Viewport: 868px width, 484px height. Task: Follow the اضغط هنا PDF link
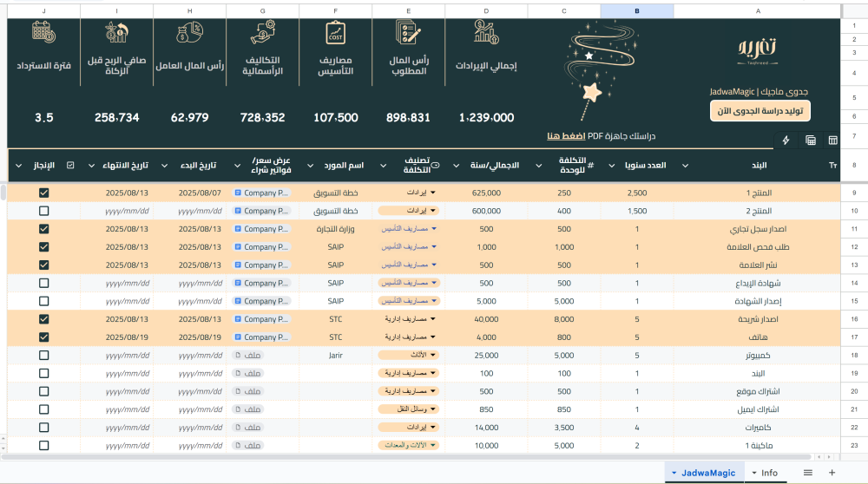(565, 136)
